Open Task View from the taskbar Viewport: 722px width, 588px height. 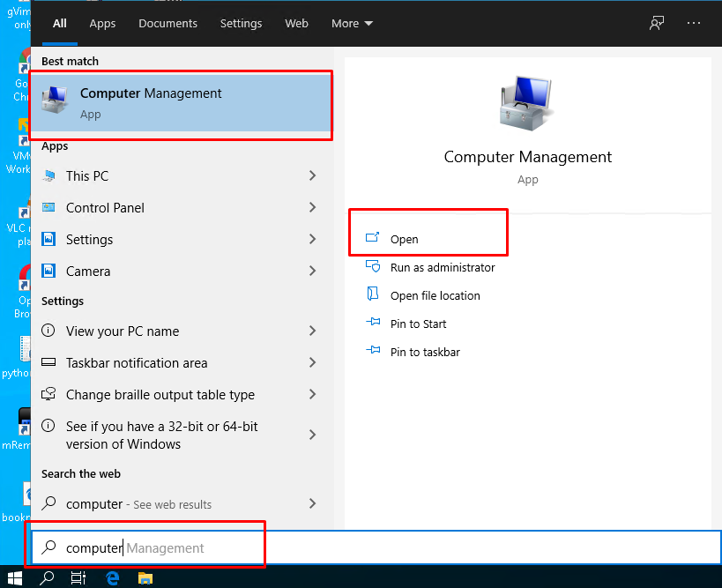pyautogui.click(x=78, y=578)
